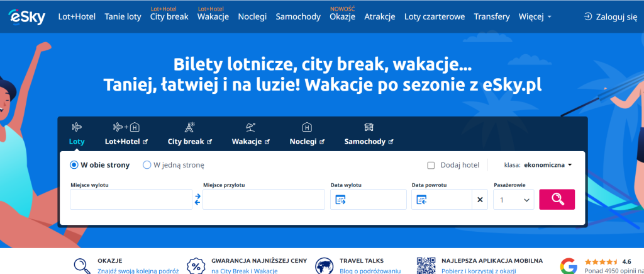This screenshot has height=274, width=644.
Task: Click the percent badge icon
Action: tap(196, 266)
